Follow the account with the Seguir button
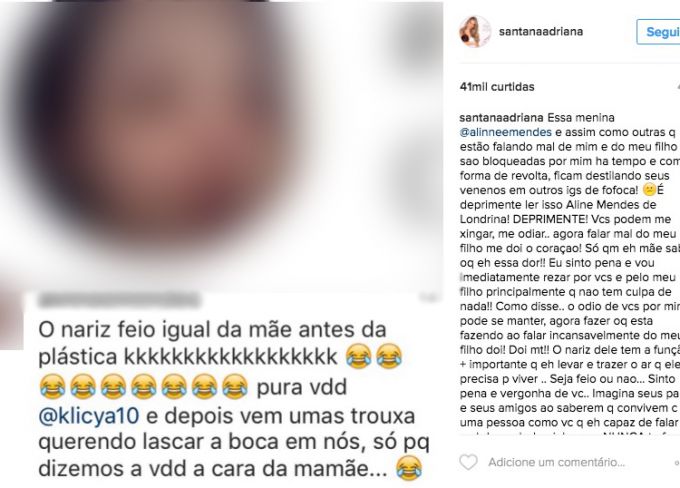The height and width of the screenshot is (488, 680). tap(658, 32)
